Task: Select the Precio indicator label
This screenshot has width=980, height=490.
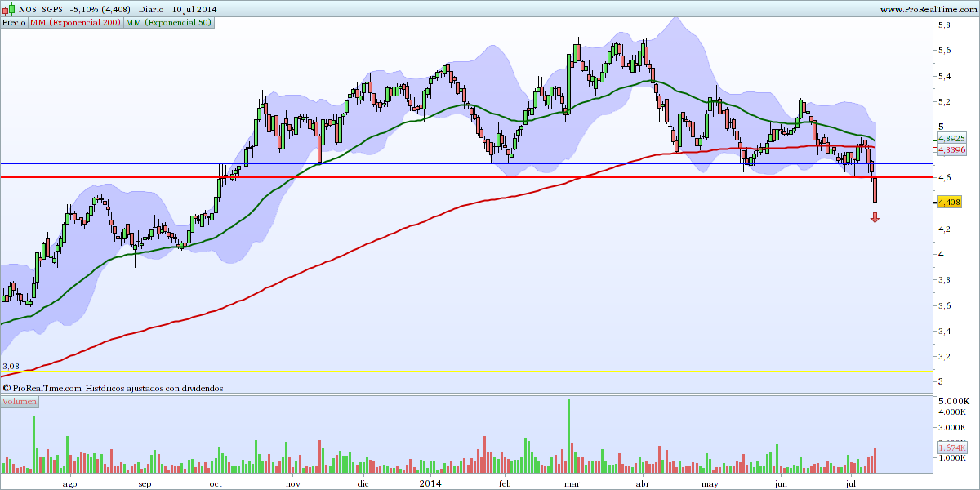Action: (x=14, y=23)
